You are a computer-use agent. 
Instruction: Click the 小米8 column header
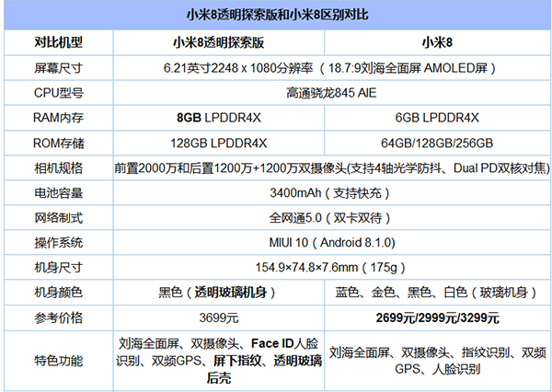tap(437, 42)
